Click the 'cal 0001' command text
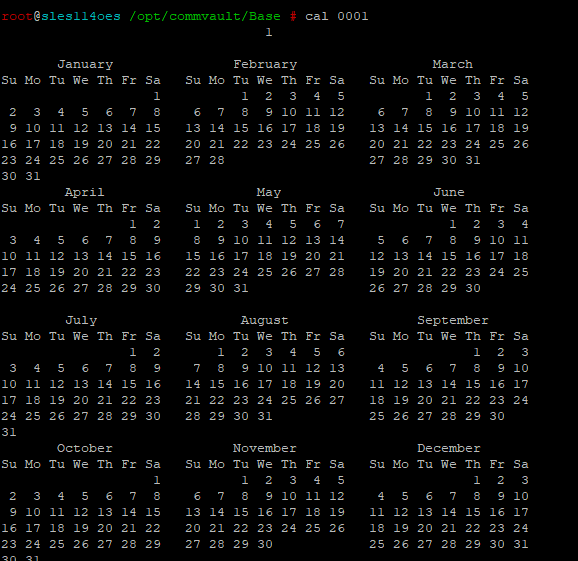Viewport: 578px width, 561px height. pyautogui.click(x=337, y=17)
